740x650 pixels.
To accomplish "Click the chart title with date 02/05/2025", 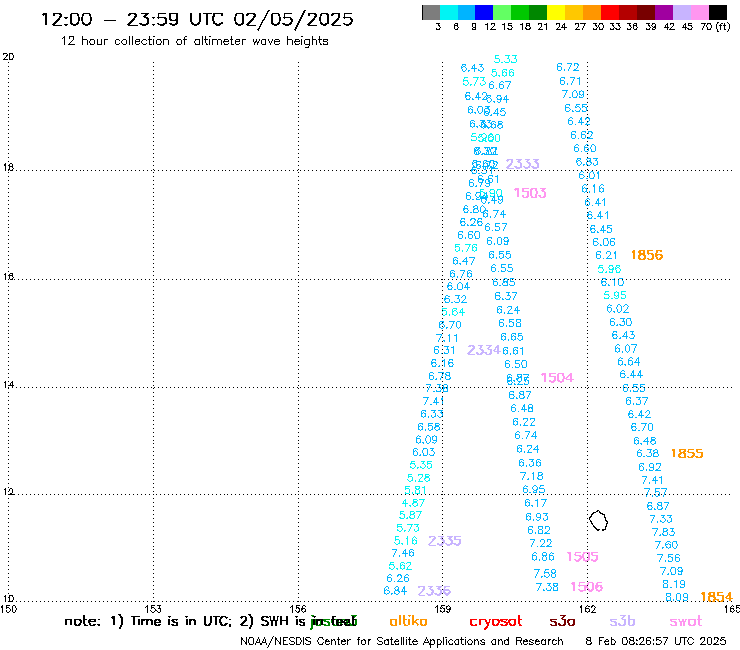I will click(197, 19).
